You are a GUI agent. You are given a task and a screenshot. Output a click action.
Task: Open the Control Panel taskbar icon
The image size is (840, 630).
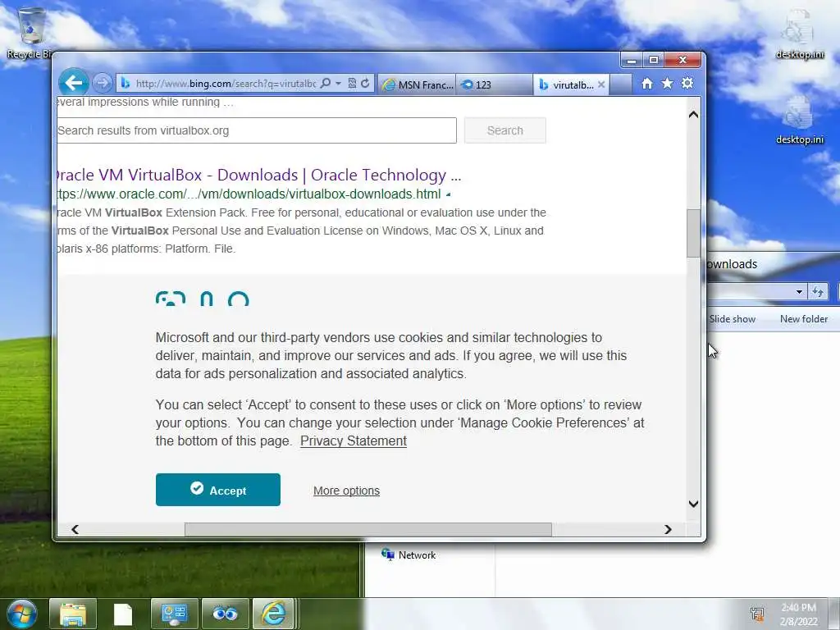(x=174, y=614)
